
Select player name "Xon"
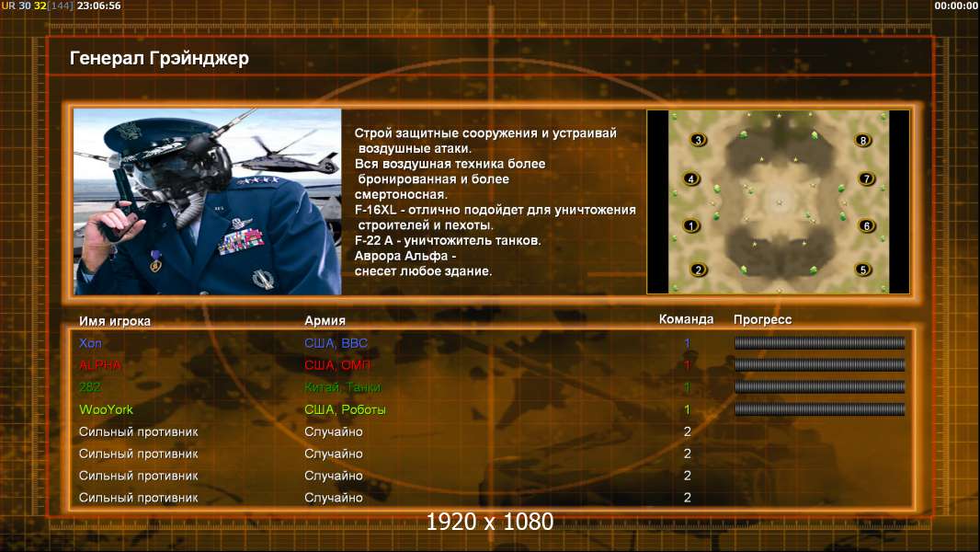[91, 343]
